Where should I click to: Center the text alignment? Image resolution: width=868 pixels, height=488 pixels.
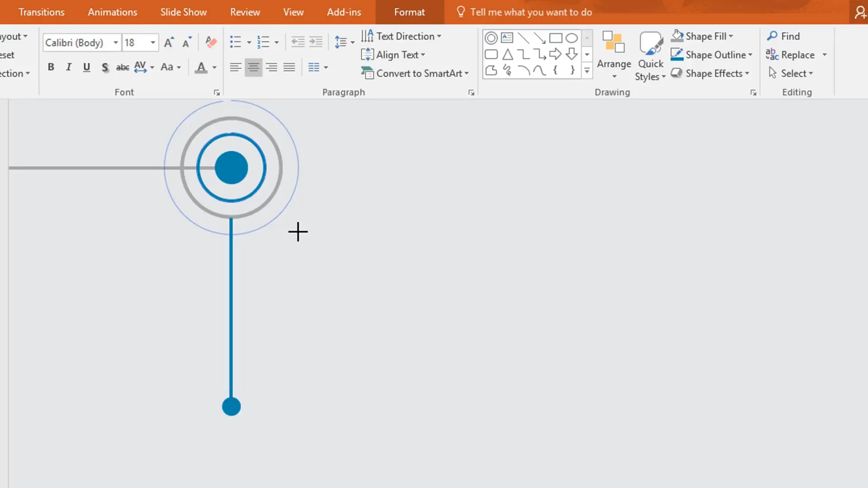click(x=253, y=68)
